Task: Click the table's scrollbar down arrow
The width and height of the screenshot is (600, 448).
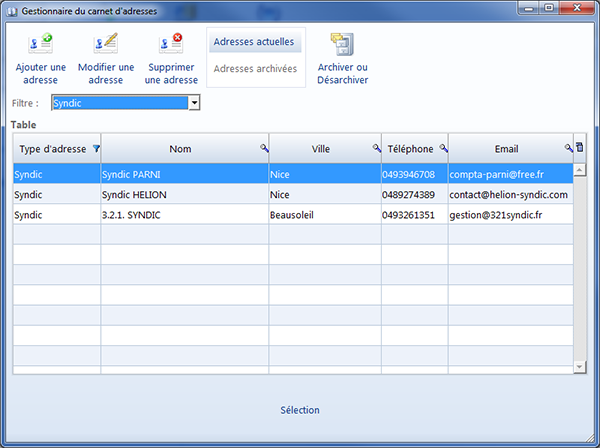Action: [x=580, y=368]
